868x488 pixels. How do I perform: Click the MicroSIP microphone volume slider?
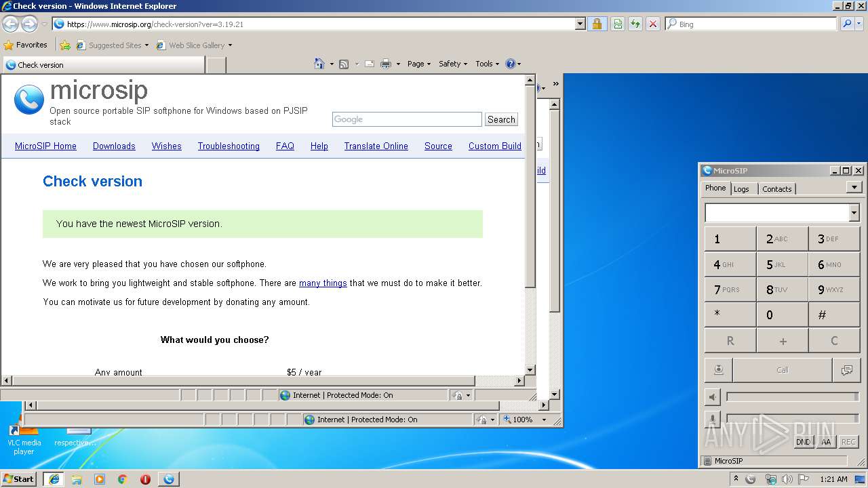click(x=792, y=419)
